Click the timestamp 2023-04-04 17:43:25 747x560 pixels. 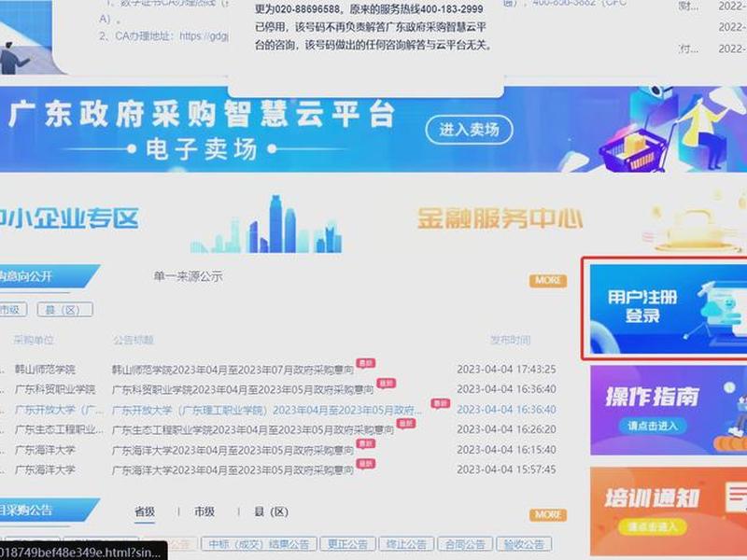point(506,369)
